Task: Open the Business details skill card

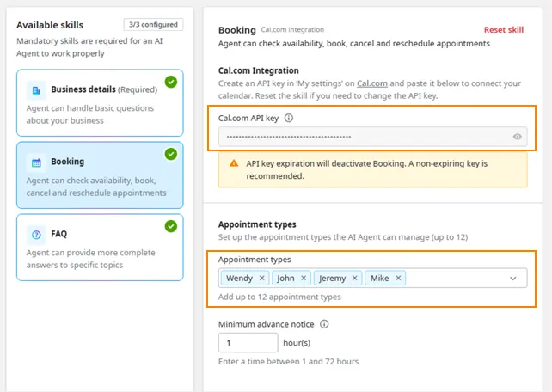Action: [100, 103]
